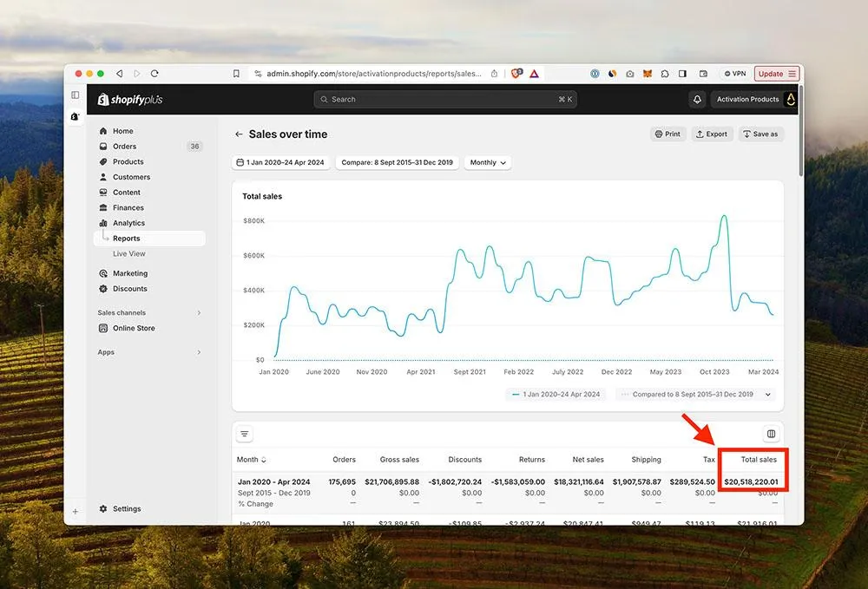This screenshot has width=868, height=589.
Task: Open the 1Password extension icon
Action: pos(595,74)
